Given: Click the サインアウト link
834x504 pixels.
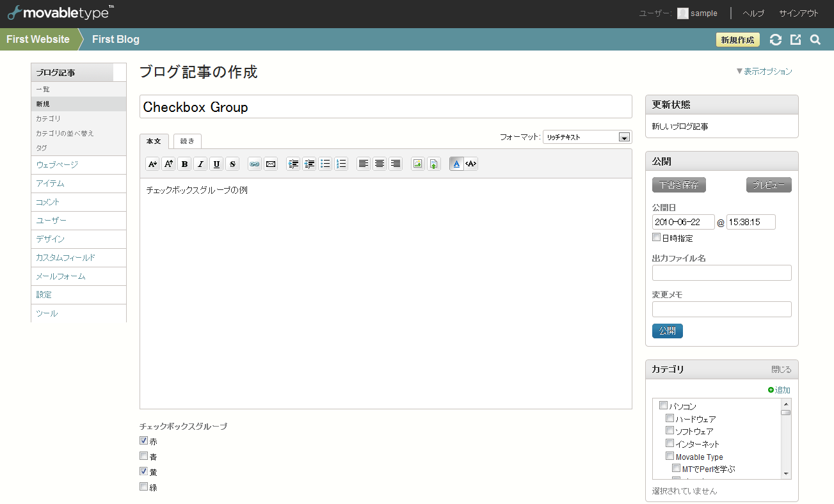Looking at the screenshot, I should point(798,13).
